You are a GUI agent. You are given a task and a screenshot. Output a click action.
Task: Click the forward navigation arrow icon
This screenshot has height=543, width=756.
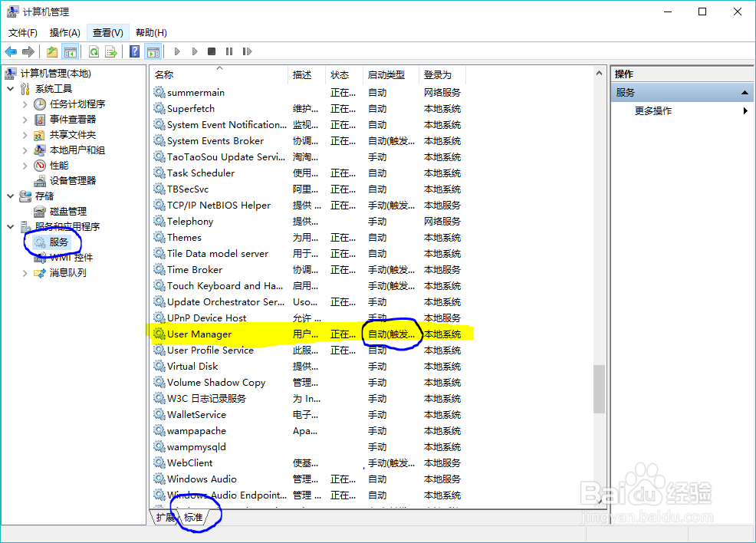tap(29, 51)
